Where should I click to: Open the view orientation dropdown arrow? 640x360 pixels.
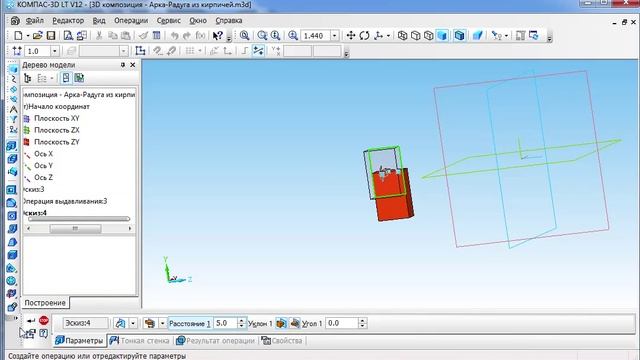tap(388, 36)
